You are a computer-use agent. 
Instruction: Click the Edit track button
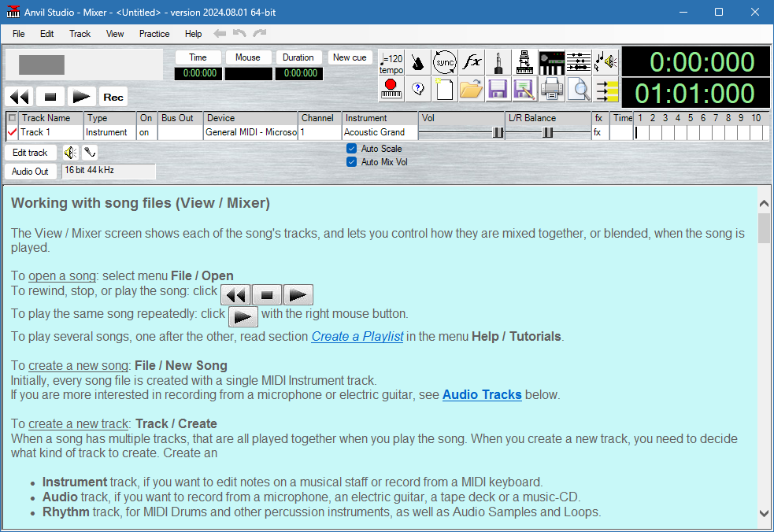[30, 153]
